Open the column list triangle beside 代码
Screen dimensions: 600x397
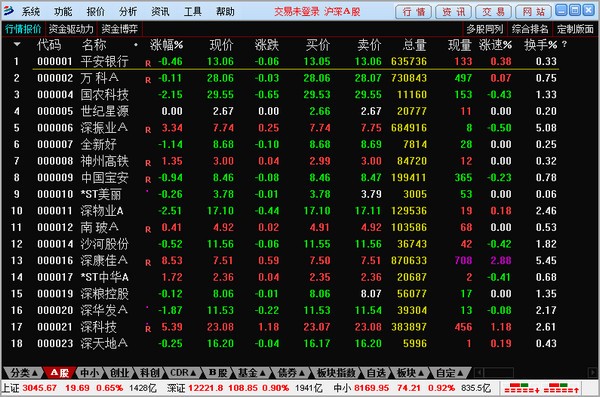pyautogui.click(x=17, y=44)
